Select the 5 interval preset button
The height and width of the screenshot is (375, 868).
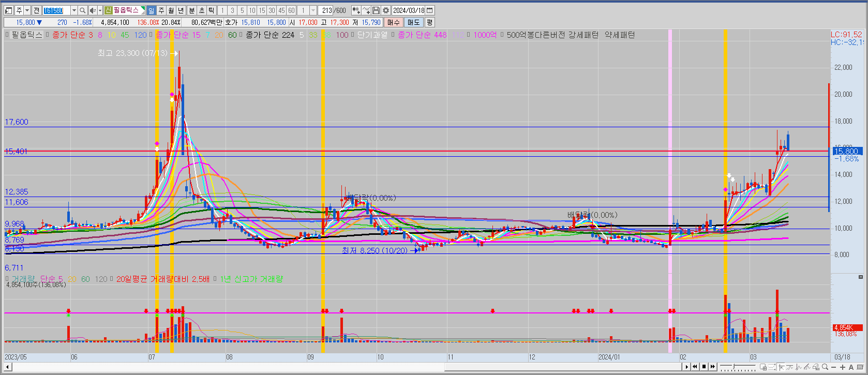click(242, 10)
